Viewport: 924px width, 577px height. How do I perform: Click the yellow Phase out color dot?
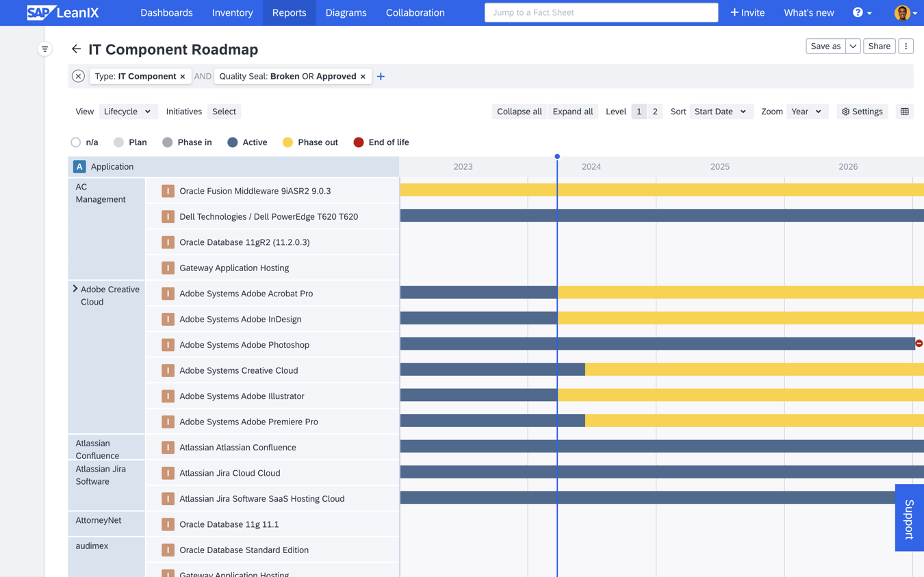point(288,142)
